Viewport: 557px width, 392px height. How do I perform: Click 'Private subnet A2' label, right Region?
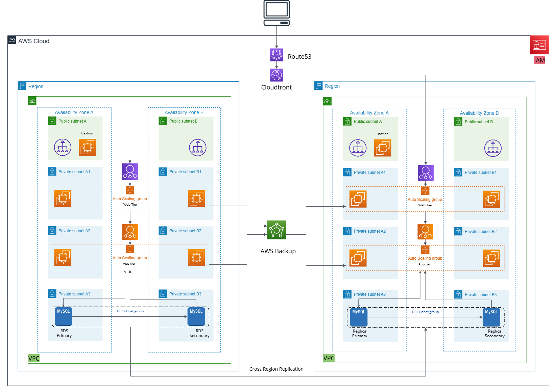370,231
